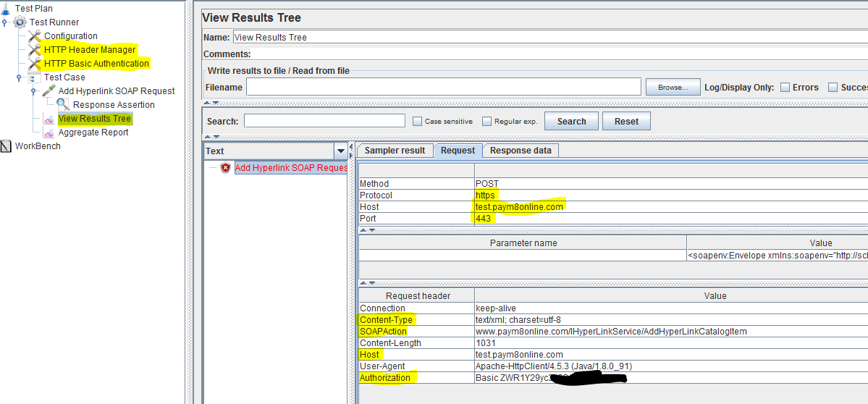Open HTTP Header Manager
868x404 pixels.
(90, 50)
